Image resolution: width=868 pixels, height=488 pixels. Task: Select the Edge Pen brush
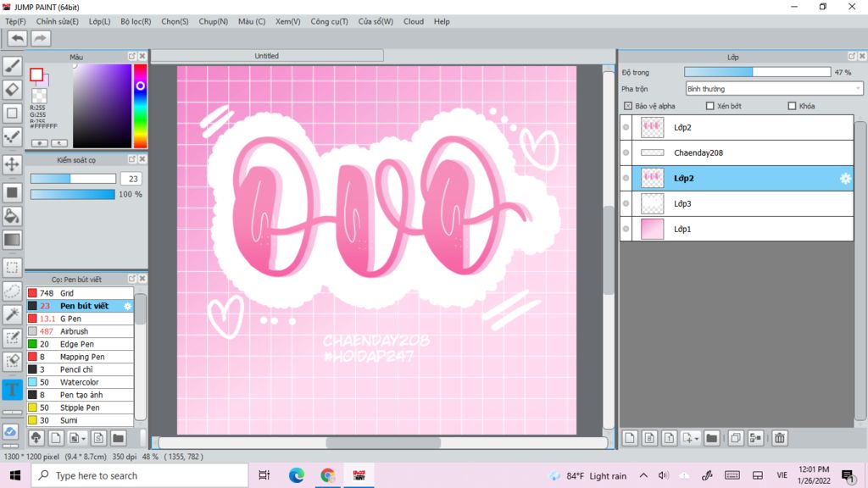(81, 344)
